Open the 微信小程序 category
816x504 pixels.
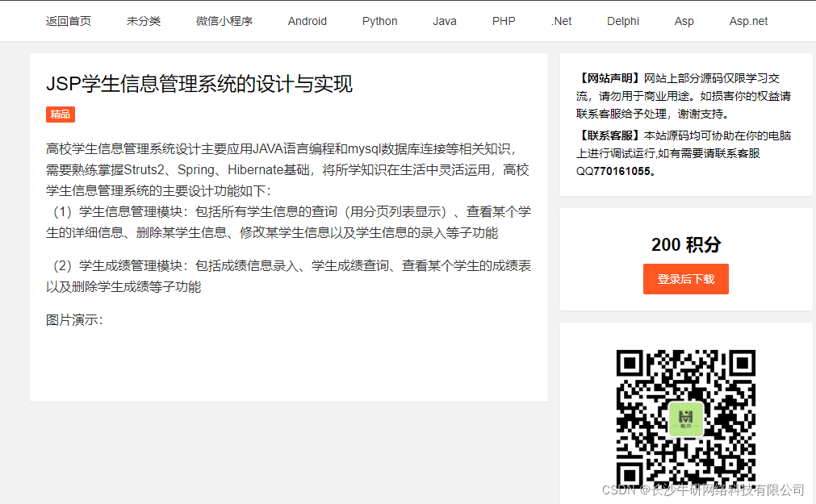224,21
